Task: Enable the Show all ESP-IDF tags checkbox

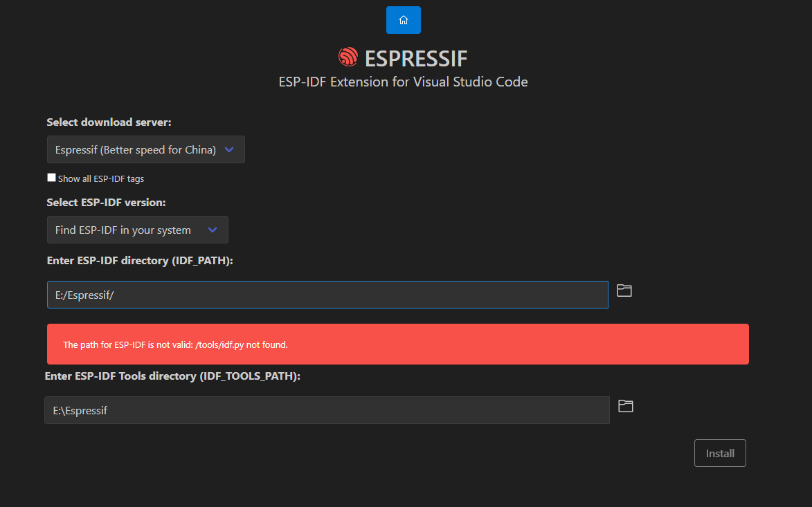Action: coord(51,178)
